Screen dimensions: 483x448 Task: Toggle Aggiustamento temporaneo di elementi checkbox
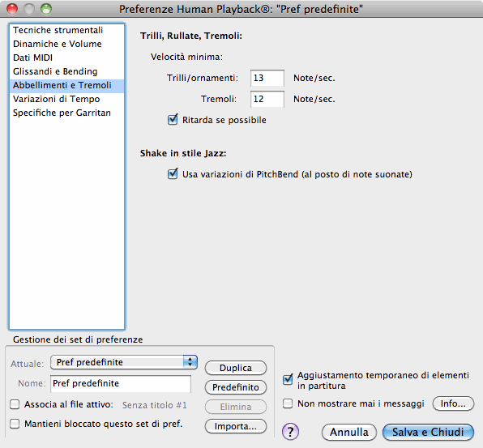pos(288,379)
